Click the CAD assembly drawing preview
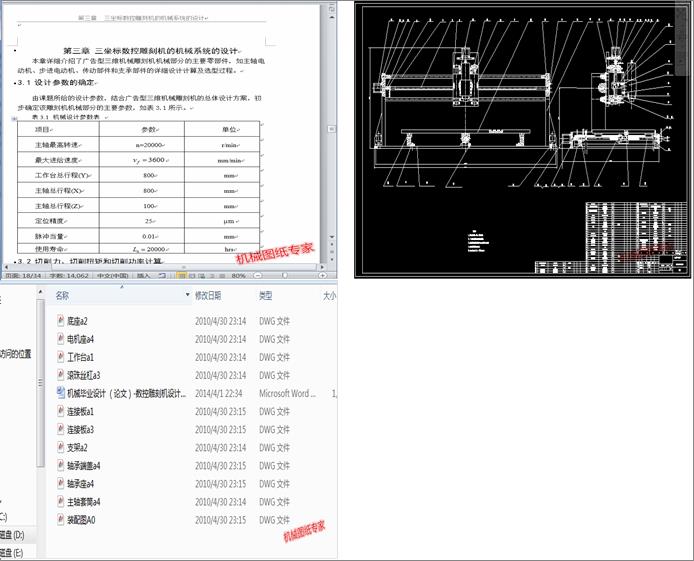Image resolution: width=694 pixels, height=561 pixels. point(523,140)
